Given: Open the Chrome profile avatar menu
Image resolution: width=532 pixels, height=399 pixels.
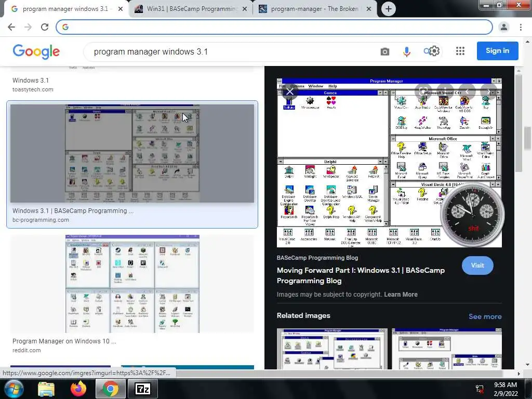Looking at the screenshot, I should 504,27.
